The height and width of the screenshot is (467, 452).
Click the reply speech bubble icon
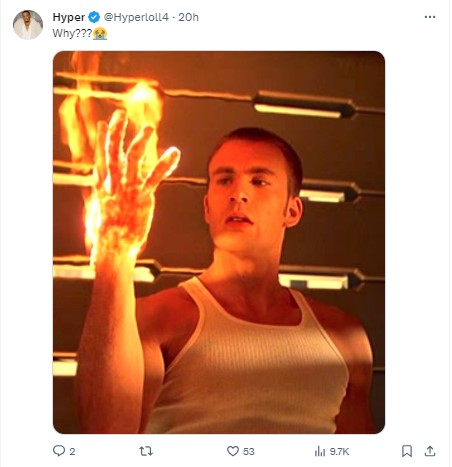click(59, 451)
